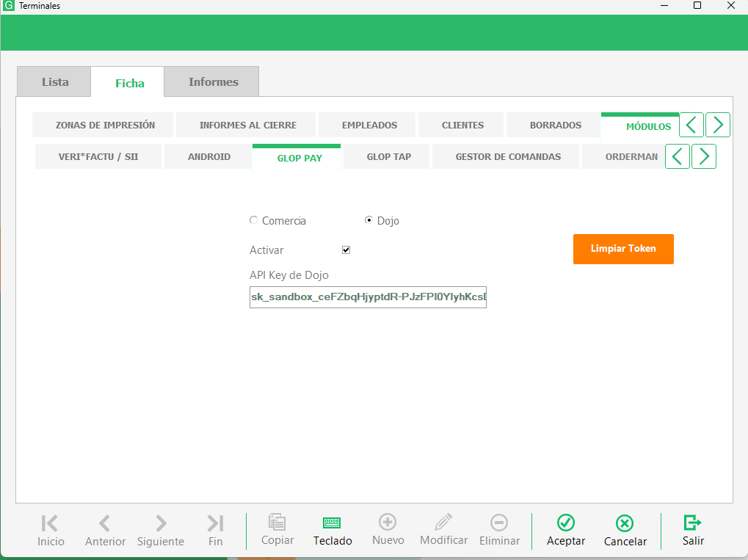Image resolution: width=748 pixels, height=560 pixels.
Task: Select the Comercia radio option
Action: 253,220
